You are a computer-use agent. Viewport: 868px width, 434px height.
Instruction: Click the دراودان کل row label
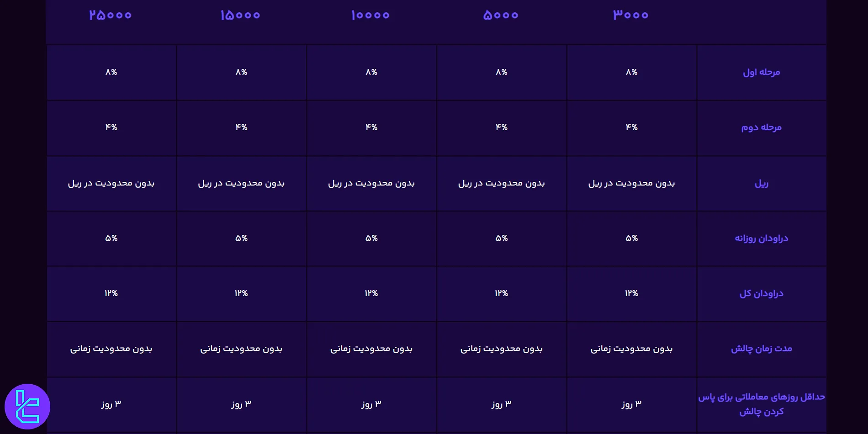[761, 294]
